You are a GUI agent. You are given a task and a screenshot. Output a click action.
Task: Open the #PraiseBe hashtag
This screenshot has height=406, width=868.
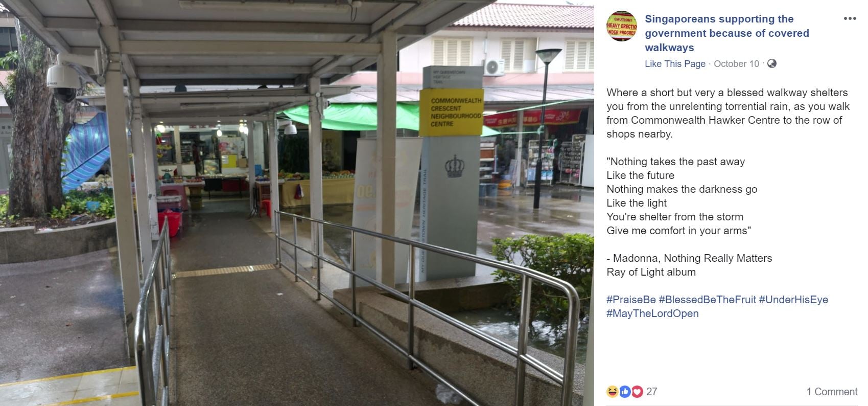pos(631,300)
